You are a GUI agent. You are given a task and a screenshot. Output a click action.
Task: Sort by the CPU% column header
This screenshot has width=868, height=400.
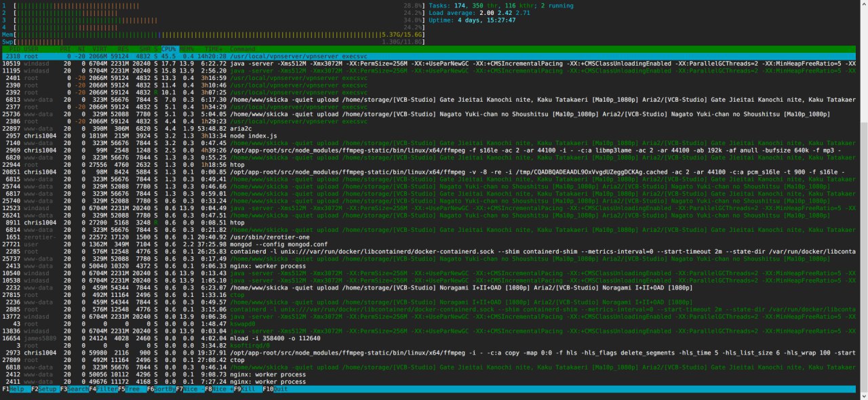tap(169, 49)
